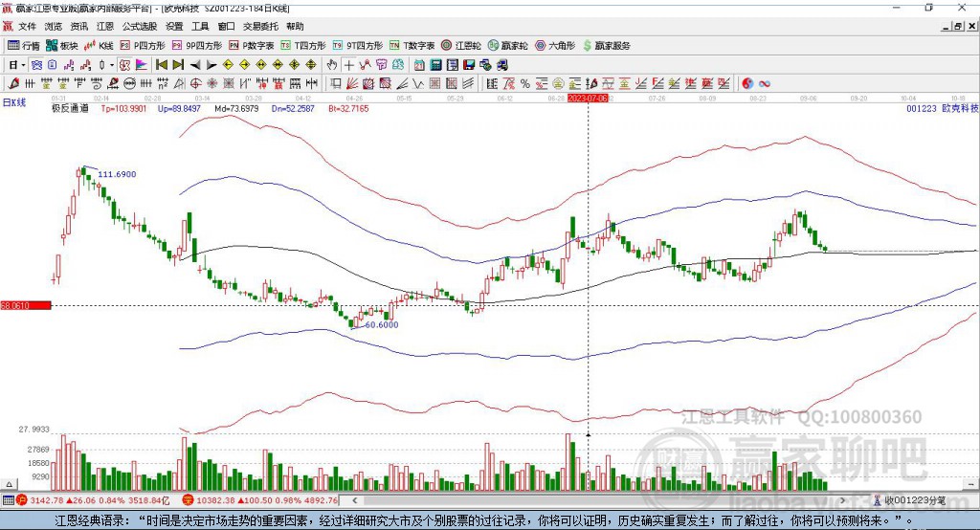980x530 pixels.
Task: Click the 001223 欧克科技 stock name
Action: [943, 108]
